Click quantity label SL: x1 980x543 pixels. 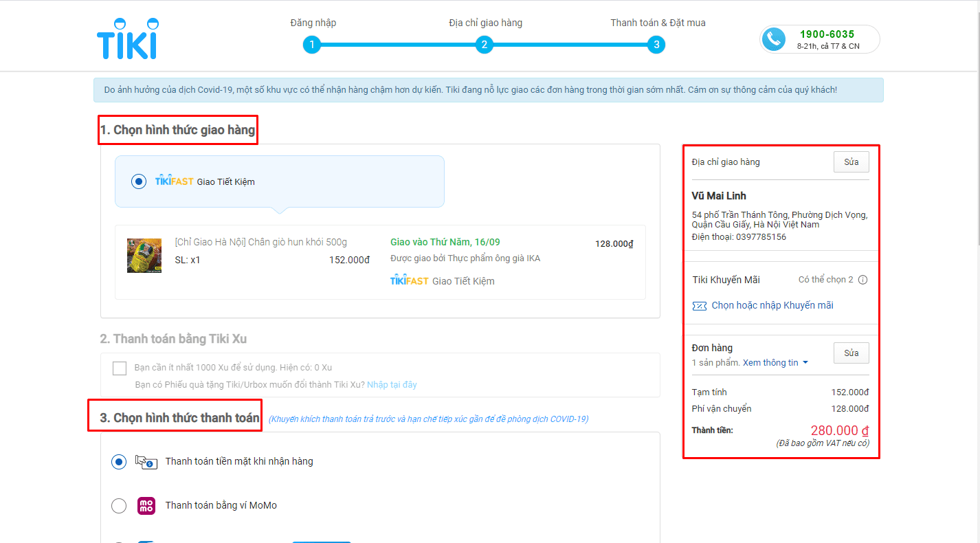188,260
